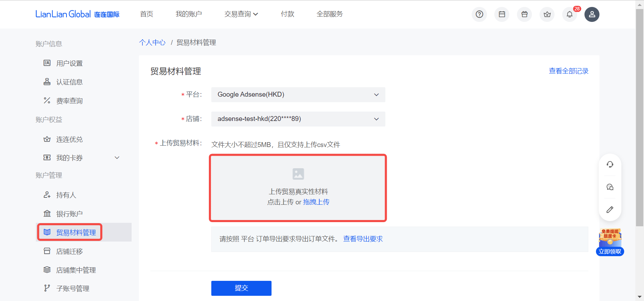The image size is (644, 301).
Task: Open the notification bell icon
Action: [x=570, y=14]
